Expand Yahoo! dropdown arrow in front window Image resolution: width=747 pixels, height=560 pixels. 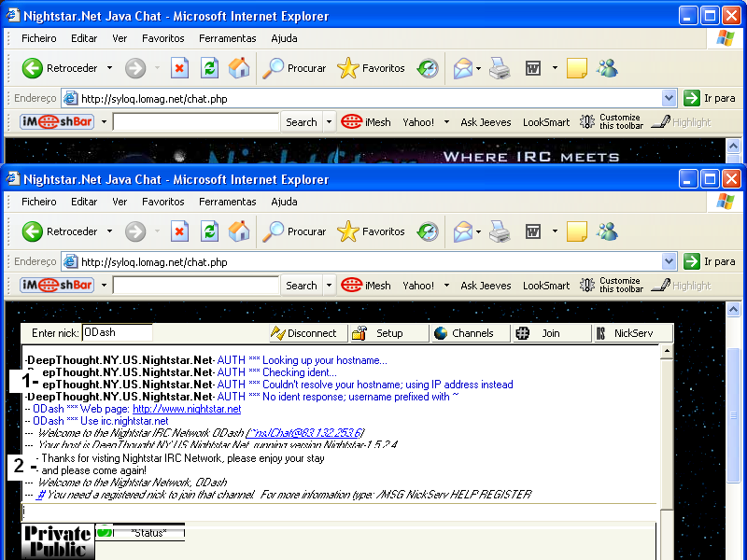point(446,286)
